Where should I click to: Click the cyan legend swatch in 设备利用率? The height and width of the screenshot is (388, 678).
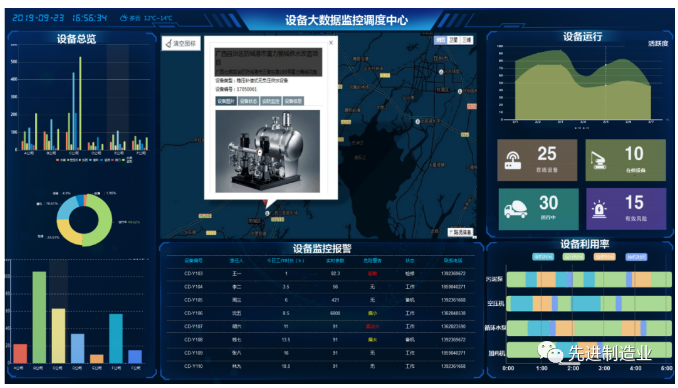click(543, 257)
